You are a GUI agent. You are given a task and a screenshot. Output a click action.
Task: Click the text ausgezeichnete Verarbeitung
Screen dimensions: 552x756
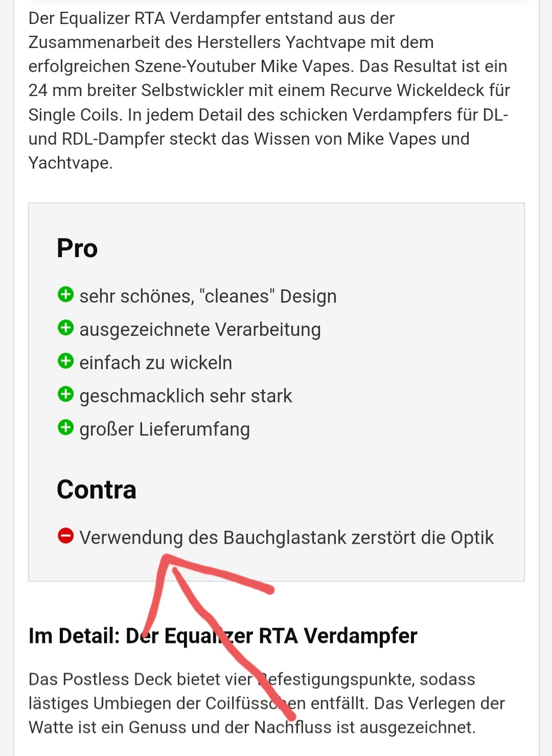pos(200,330)
